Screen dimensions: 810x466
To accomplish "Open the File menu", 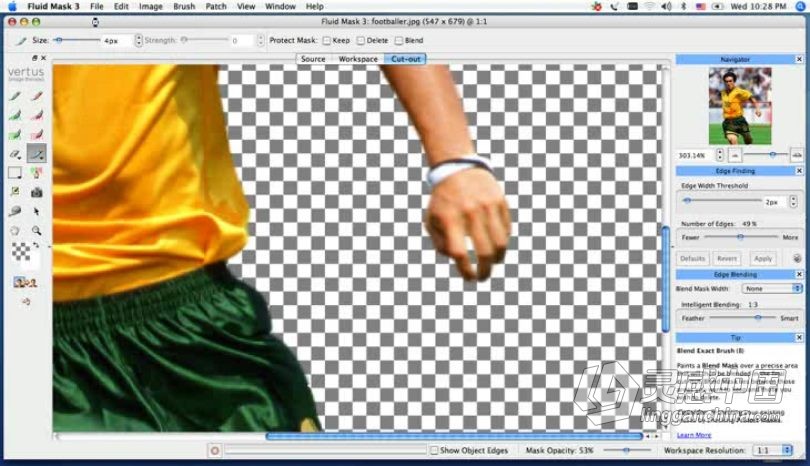I will pyautogui.click(x=97, y=7).
